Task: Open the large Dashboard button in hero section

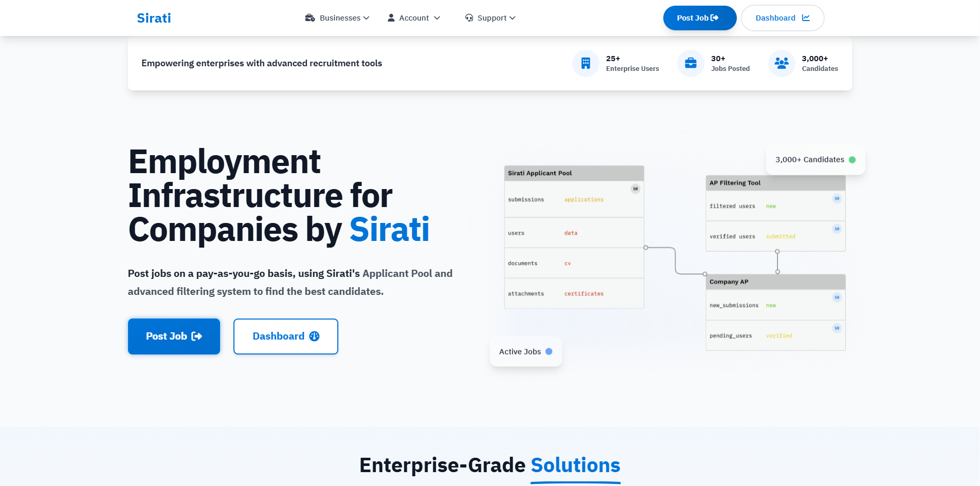Action: (286, 337)
